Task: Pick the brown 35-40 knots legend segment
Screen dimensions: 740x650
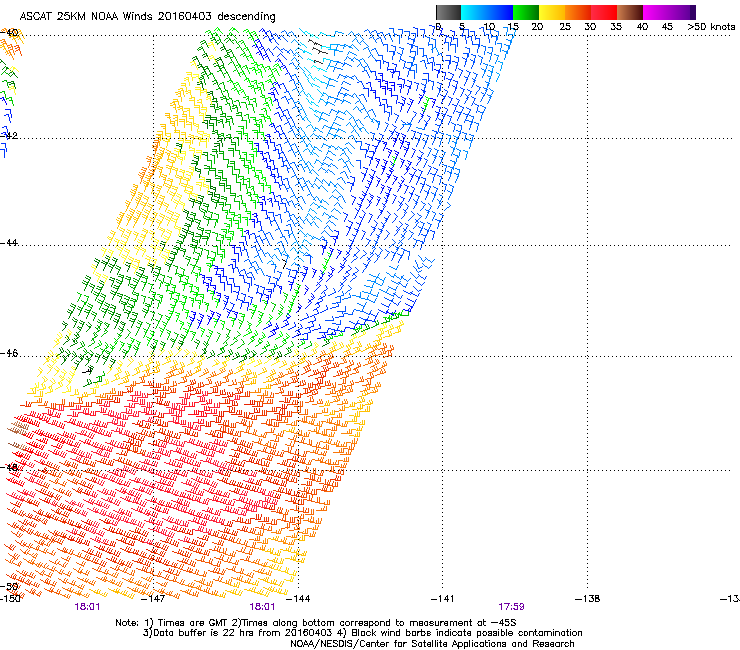Action: click(x=630, y=12)
